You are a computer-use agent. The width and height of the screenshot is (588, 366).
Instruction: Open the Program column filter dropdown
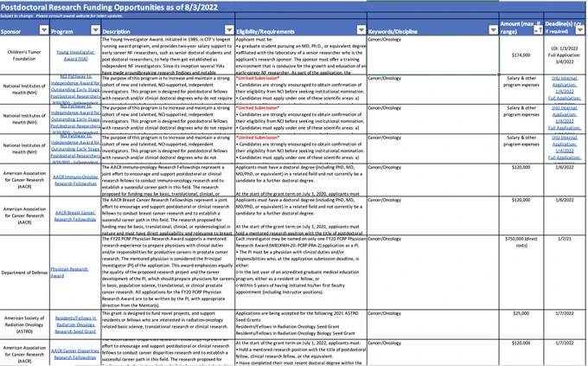pos(96,30)
